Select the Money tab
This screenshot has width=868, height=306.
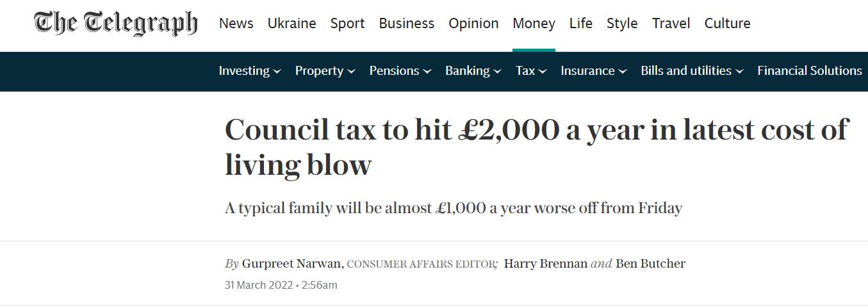(x=534, y=24)
